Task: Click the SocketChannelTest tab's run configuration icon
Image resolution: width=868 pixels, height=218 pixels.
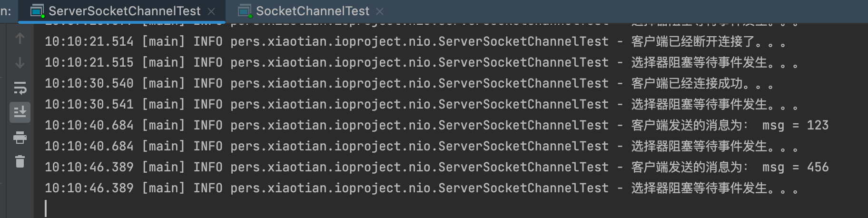Action: point(245,11)
